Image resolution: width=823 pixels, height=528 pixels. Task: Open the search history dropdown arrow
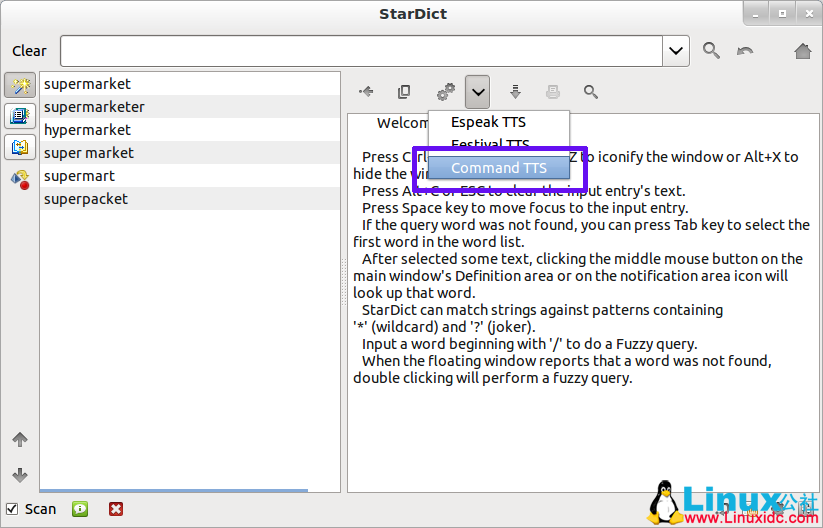pyautogui.click(x=676, y=51)
